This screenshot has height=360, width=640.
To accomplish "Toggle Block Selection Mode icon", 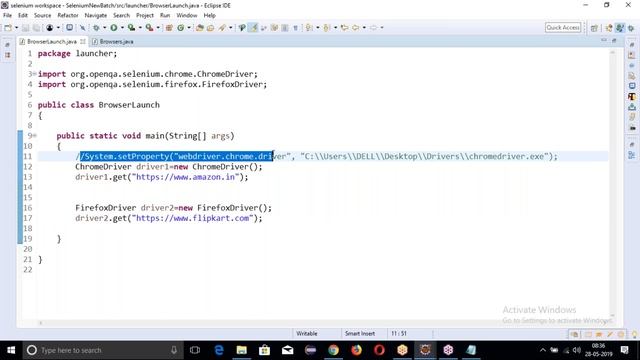I will (284, 28).
